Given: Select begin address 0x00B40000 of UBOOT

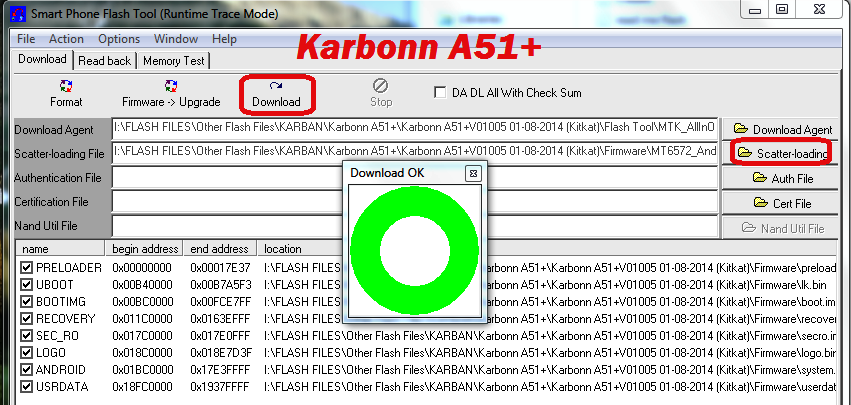Looking at the screenshot, I should pyautogui.click(x=142, y=285).
